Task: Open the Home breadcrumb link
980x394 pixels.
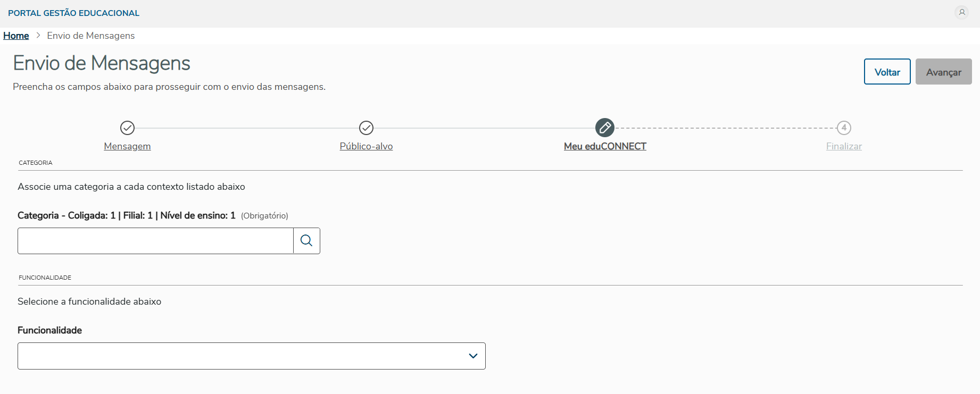Action: click(16, 36)
